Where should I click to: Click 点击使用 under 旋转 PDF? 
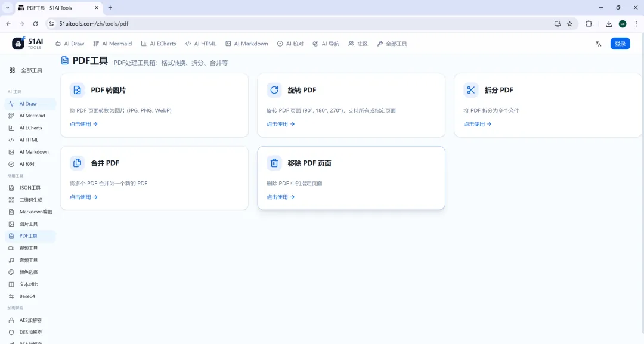pos(280,124)
